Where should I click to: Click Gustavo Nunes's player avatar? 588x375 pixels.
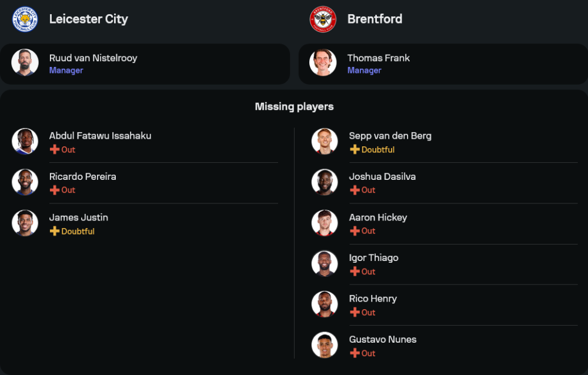pos(325,345)
